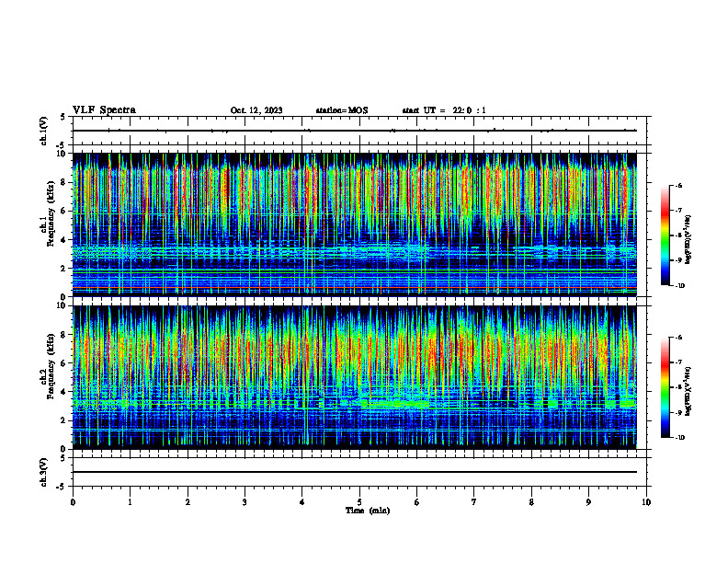Click the ch.1 voltage waveform strip
Image resolution: width=728 pixels, height=563 pixels.
(359, 131)
